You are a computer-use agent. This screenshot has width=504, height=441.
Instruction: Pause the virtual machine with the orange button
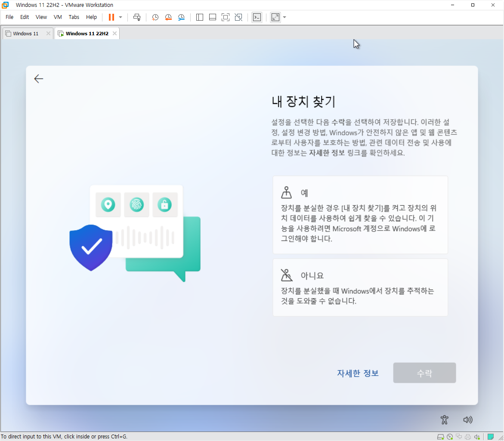pyautogui.click(x=111, y=17)
